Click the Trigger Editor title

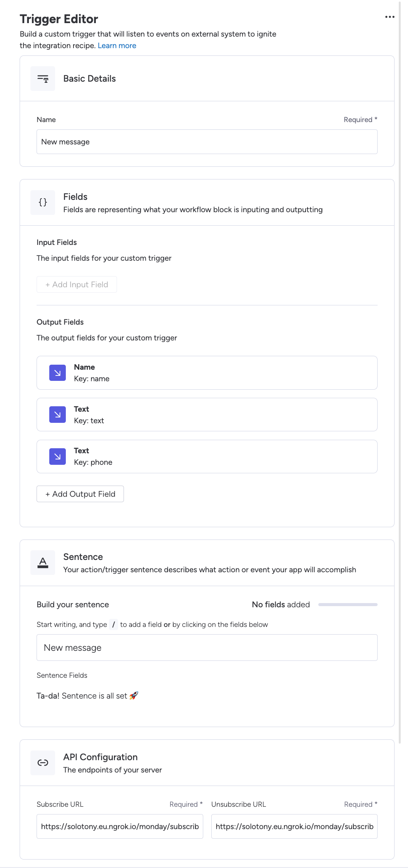point(59,19)
